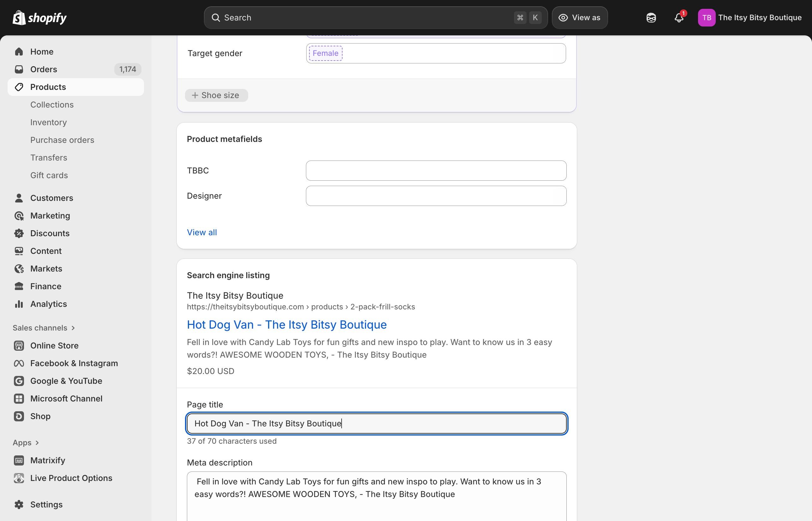Open Customers via the person icon
The height and width of the screenshot is (521, 812).
pos(19,198)
